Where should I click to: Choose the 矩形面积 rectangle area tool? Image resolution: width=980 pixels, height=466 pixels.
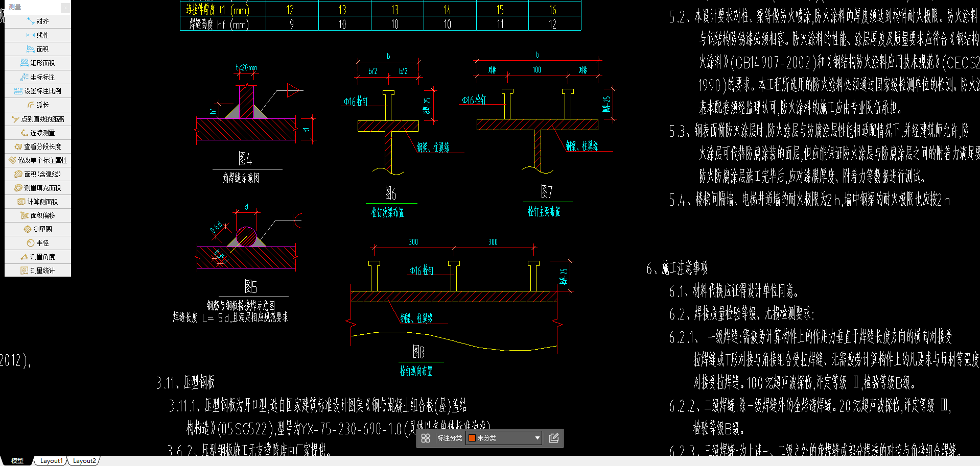pos(38,63)
